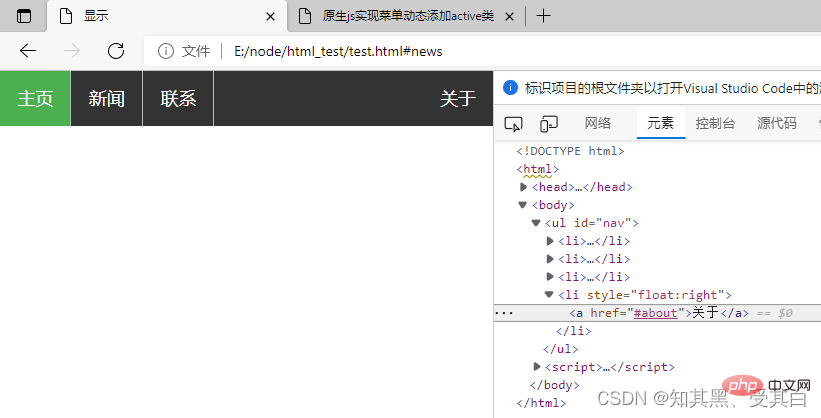Collapse the li style="float:right" node
This screenshot has height=418, width=821.
(x=549, y=294)
